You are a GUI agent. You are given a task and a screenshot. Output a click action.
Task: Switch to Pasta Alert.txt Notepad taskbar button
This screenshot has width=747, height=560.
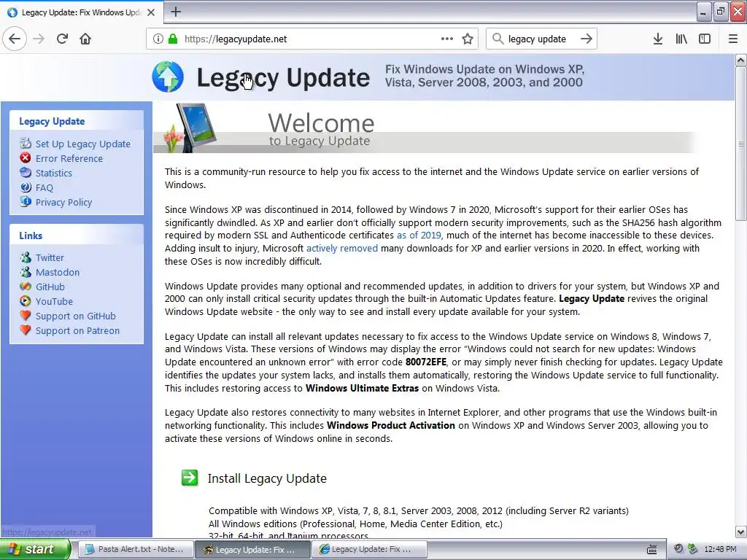coord(135,549)
